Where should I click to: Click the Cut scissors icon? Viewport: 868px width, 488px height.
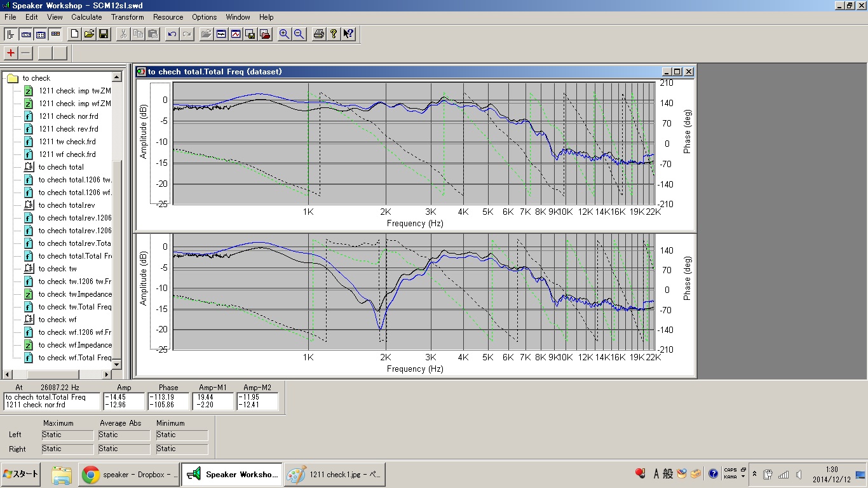tap(123, 34)
